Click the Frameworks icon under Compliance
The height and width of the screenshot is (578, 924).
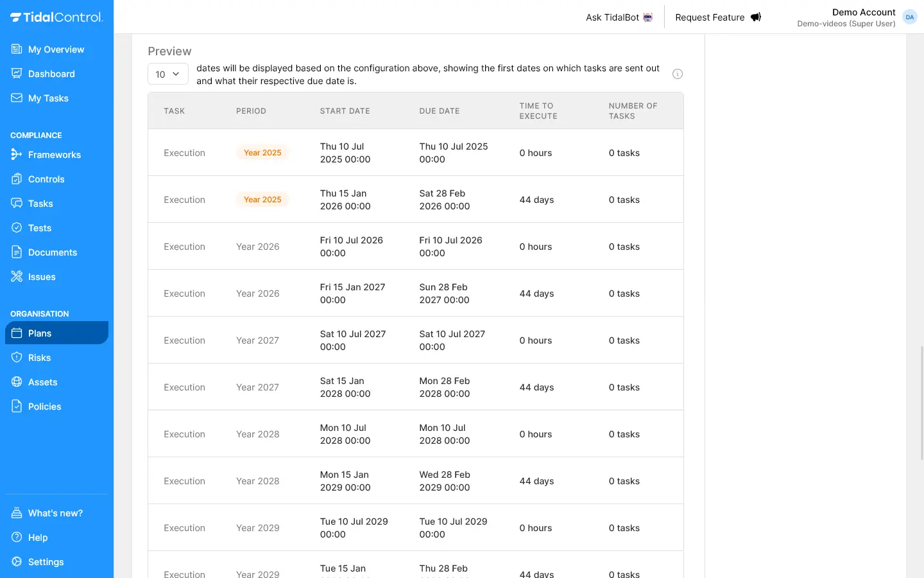(17, 155)
